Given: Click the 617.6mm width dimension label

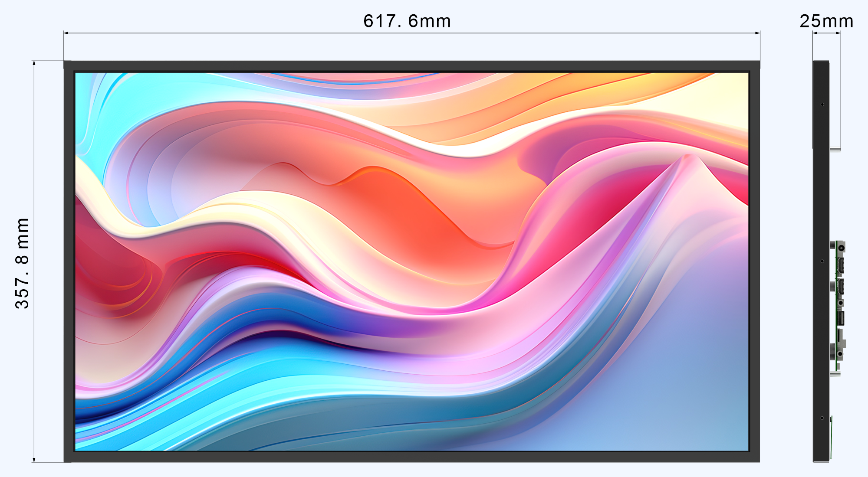Looking at the screenshot, I should (407, 21).
